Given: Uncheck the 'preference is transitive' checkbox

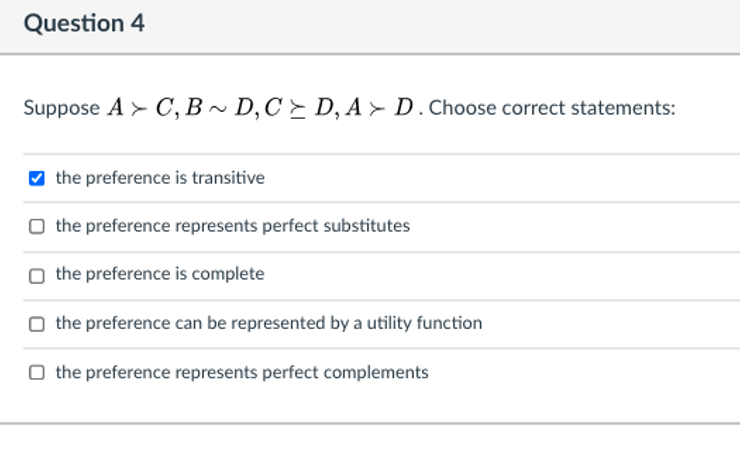Looking at the screenshot, I should point(37,178).
